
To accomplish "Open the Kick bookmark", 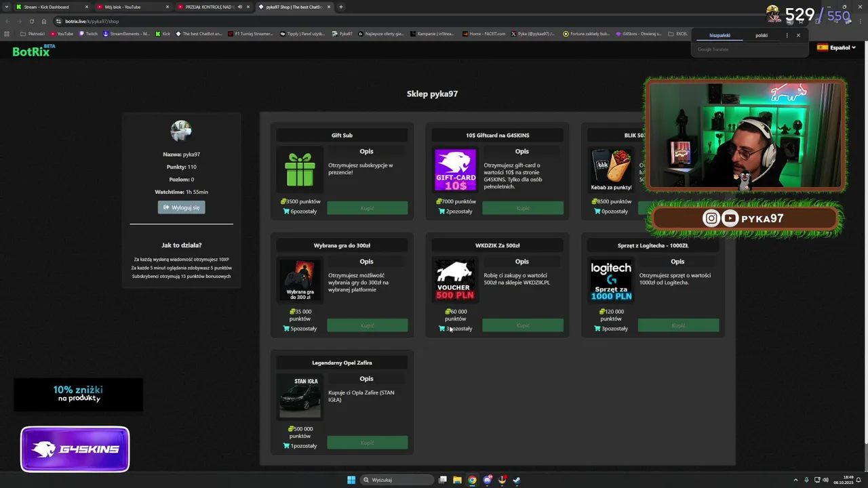I will pyautogui.click(x=163, y=34).
